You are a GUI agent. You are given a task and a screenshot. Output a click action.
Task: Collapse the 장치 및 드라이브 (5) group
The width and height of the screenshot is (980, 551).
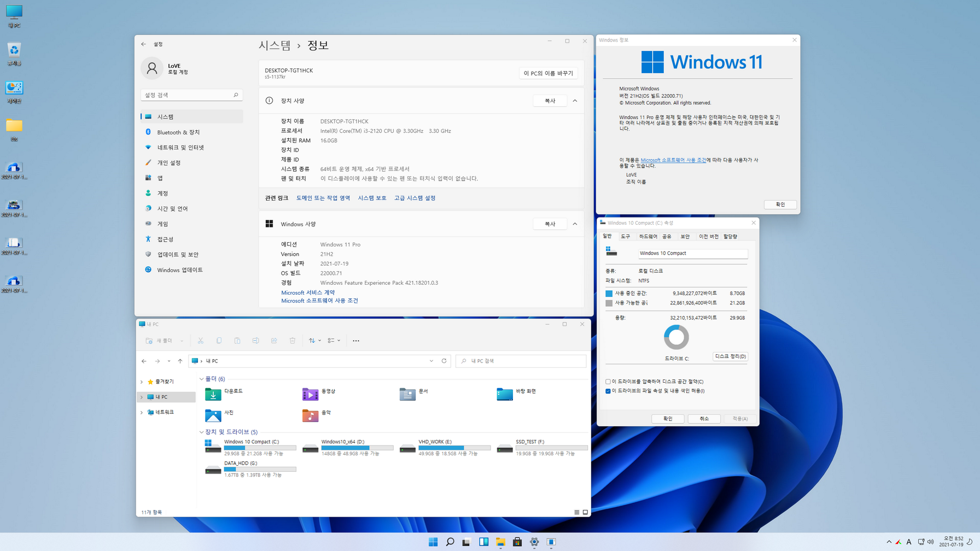point(202,432)
